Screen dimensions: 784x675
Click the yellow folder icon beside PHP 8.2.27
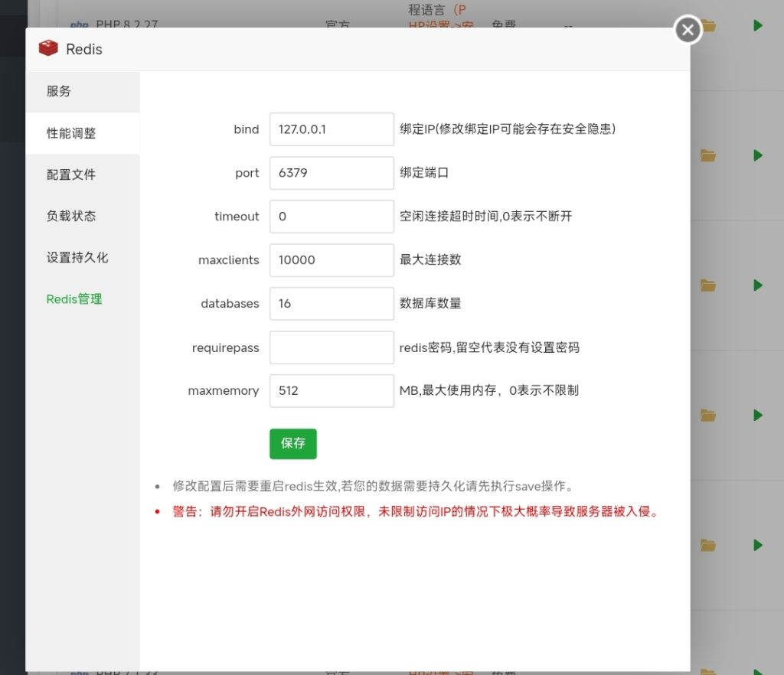point(708,25)
